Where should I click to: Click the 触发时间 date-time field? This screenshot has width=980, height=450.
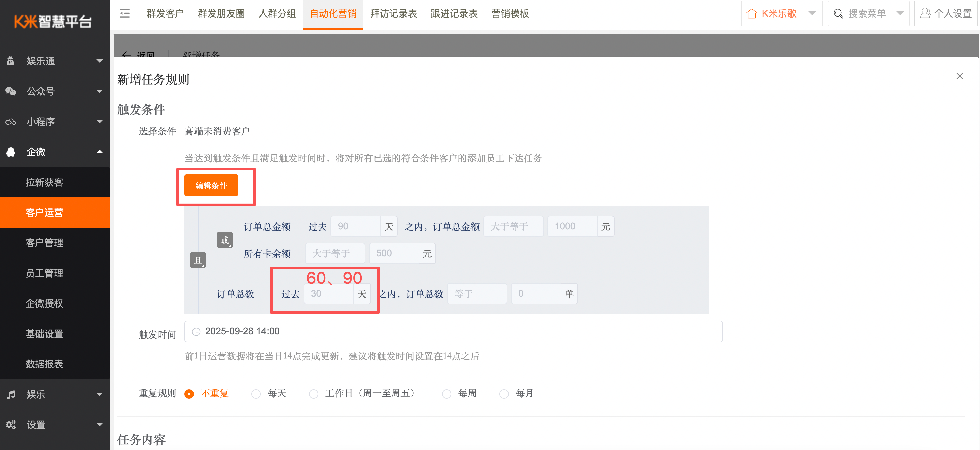click(453, 331)
